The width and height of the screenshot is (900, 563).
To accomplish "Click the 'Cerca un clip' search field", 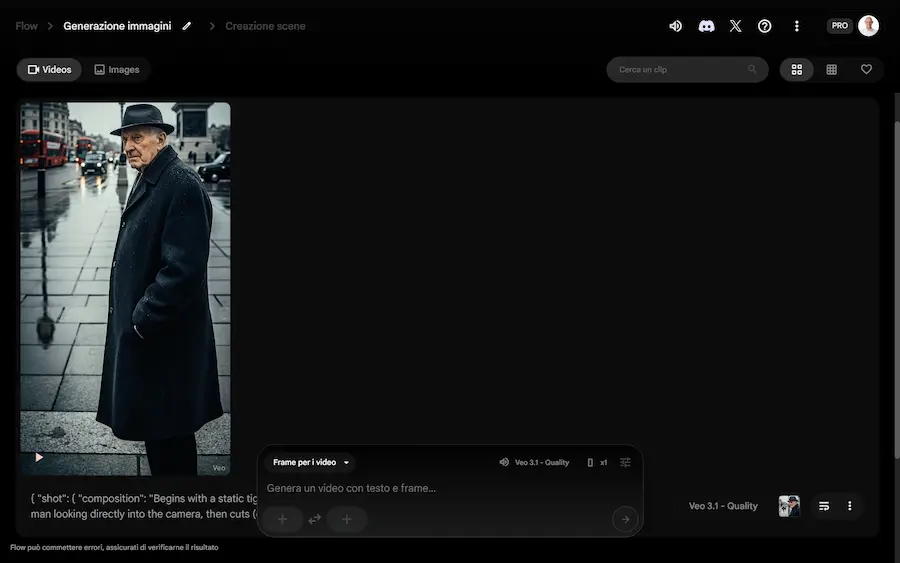I will (x=680, y=70).
